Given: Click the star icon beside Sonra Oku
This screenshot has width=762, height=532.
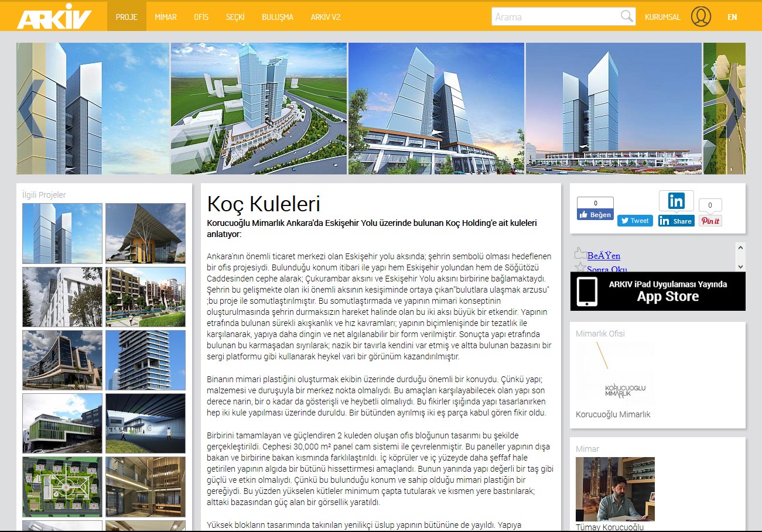Looking at the screenshot, I should 580,267.
